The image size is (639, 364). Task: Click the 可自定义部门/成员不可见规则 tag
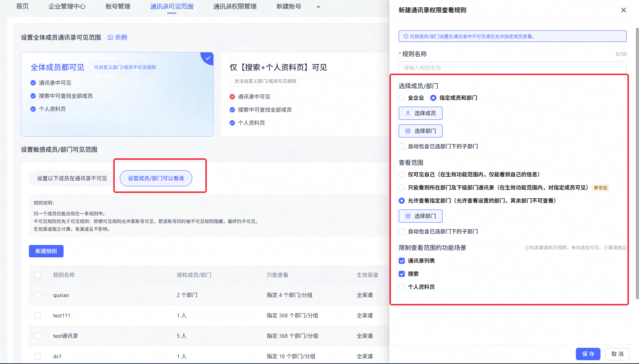[125, 67]
